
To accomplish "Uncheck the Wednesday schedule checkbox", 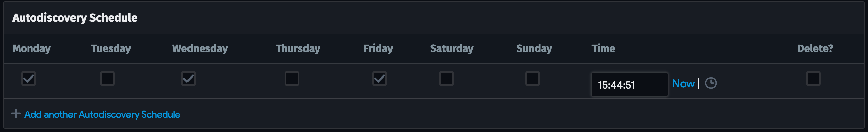I will [189, 79].
